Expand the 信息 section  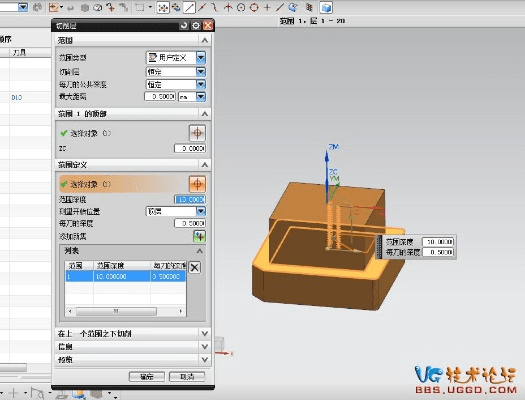point(205,347)
